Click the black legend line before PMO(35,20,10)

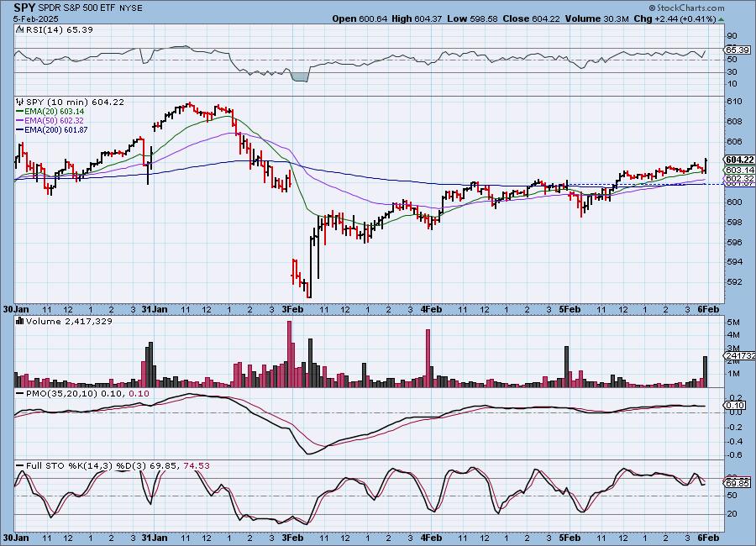pyautogui.click(x=20, y=394)
